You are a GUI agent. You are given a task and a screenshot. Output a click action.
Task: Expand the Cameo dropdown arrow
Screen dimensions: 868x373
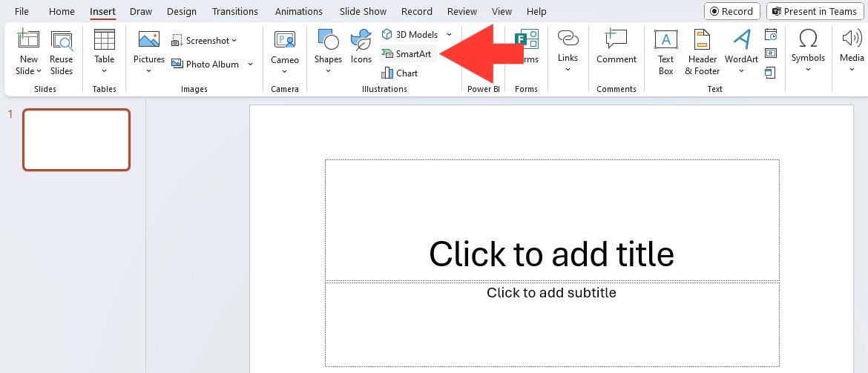pos(285,71)
